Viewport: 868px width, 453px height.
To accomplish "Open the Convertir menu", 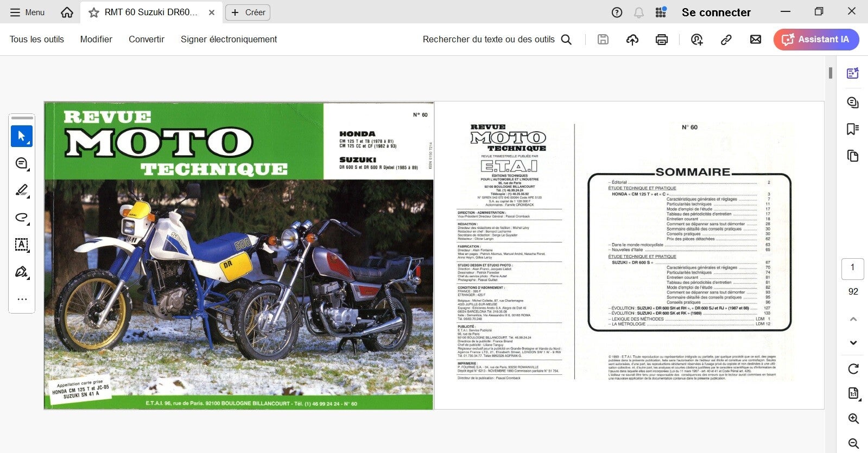I will point(147,39).
